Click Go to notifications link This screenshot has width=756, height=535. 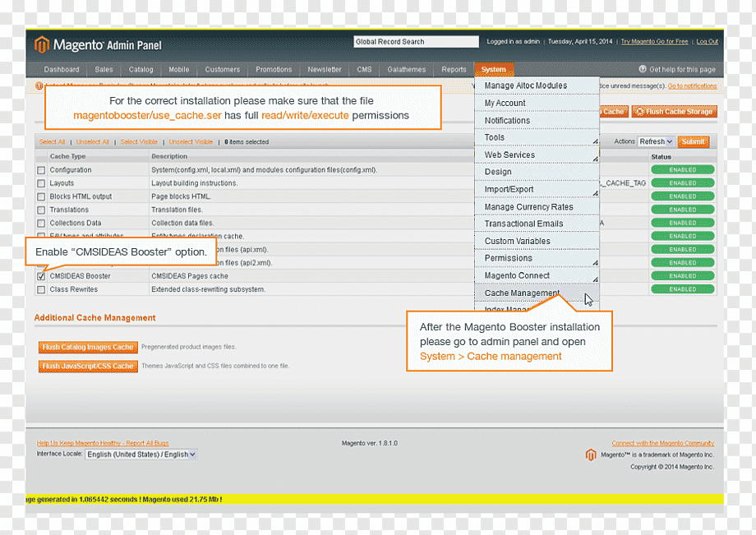[693, 85]
